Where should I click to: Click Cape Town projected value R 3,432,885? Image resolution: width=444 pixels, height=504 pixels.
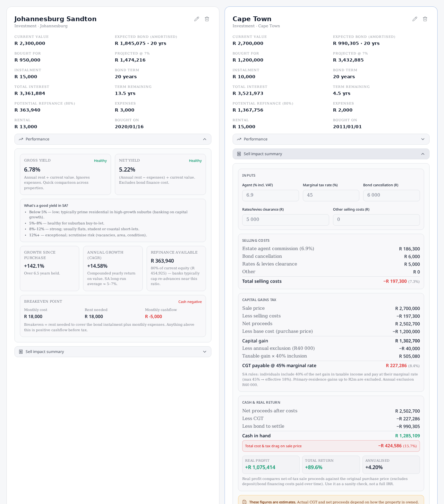[348, 60]
